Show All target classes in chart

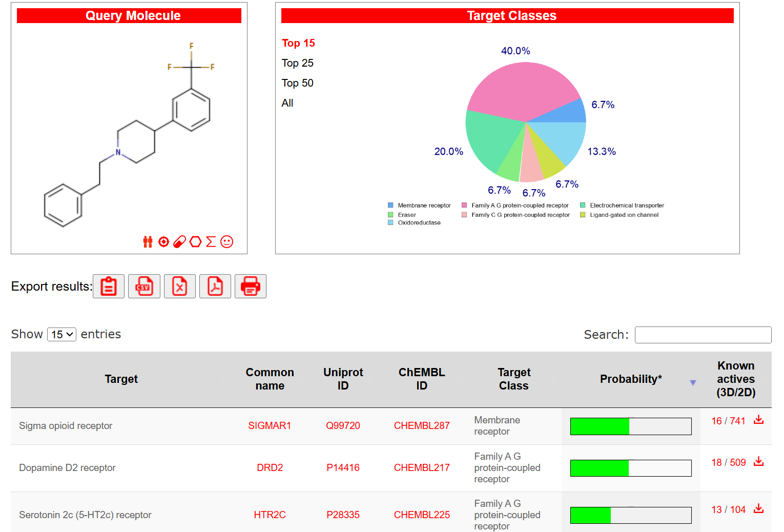tap(287, 103)
